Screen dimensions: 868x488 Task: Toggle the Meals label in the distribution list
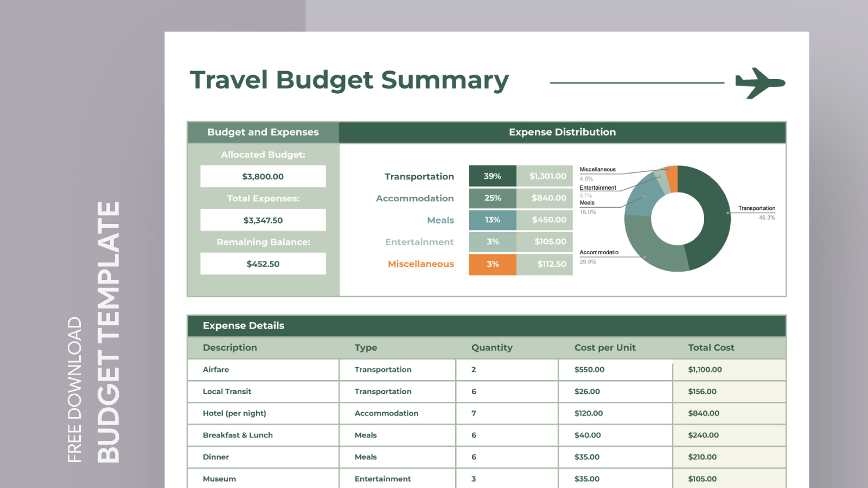coord(440,220)
